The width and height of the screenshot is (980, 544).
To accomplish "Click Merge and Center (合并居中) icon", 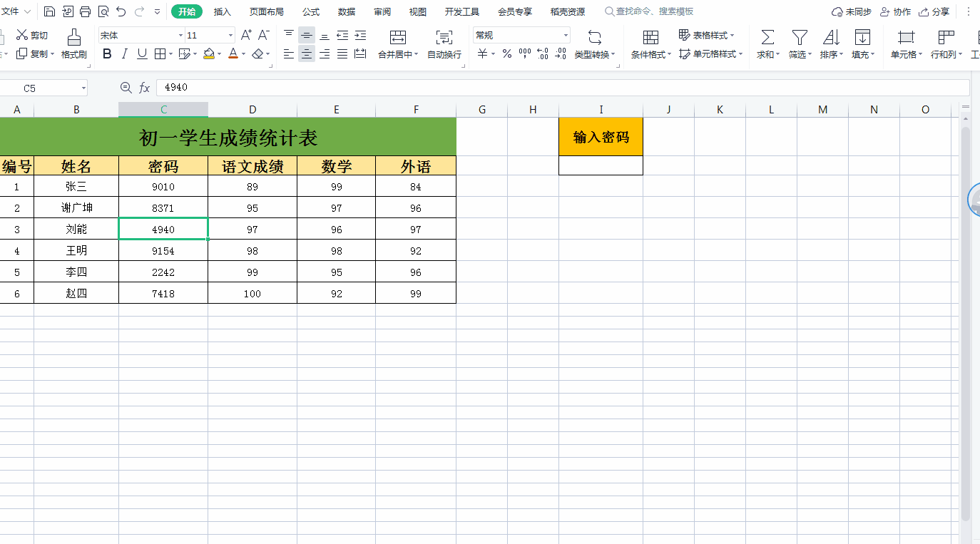I will tap(398, 37).
